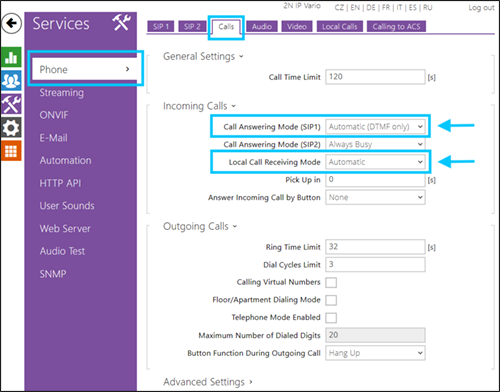This screenshot has width=500, height=392.
Task: Open the purple Services tools icon
Action: pos(11,104)
